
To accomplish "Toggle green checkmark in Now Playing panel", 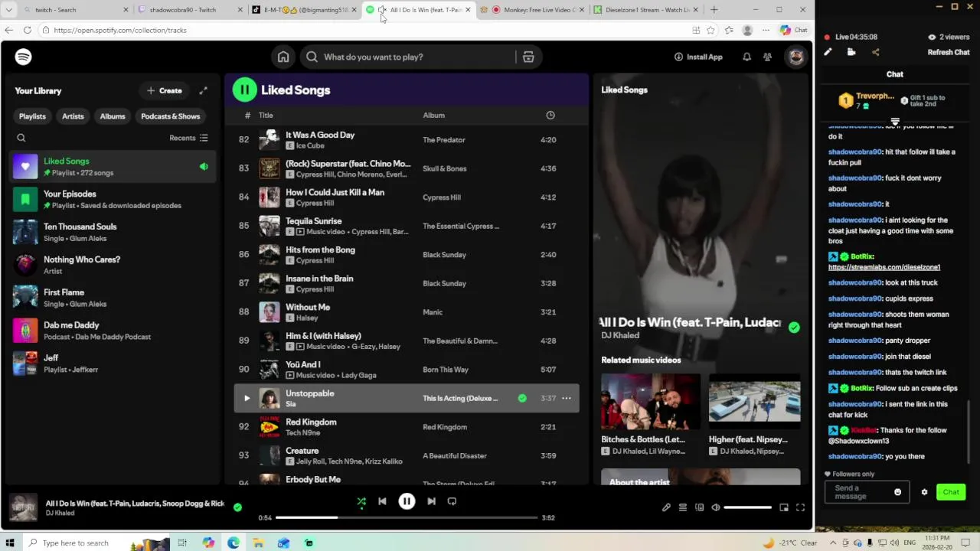I will click(x=794, y=327).
